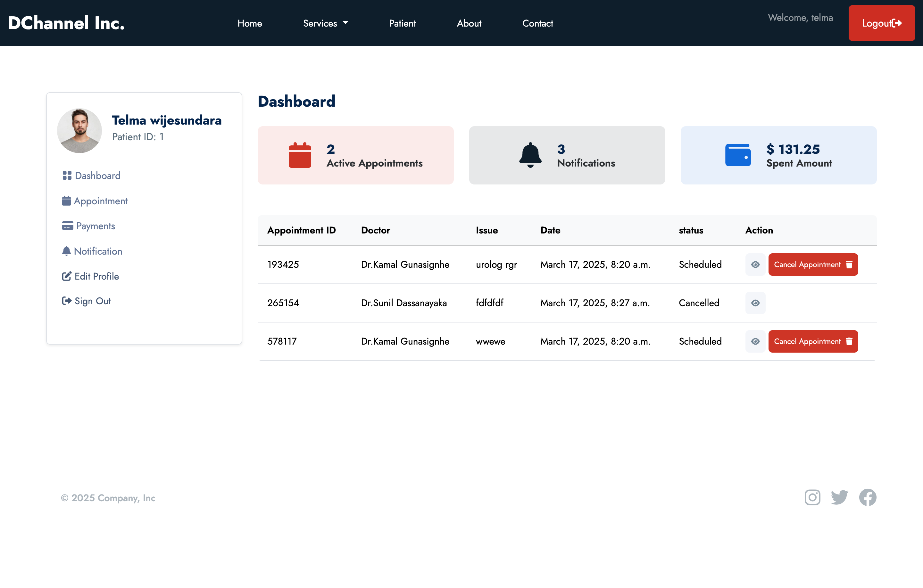Screen dimensions: 923x588
Task: Click the bell icon in Notifications card
Action: (530, 155)
